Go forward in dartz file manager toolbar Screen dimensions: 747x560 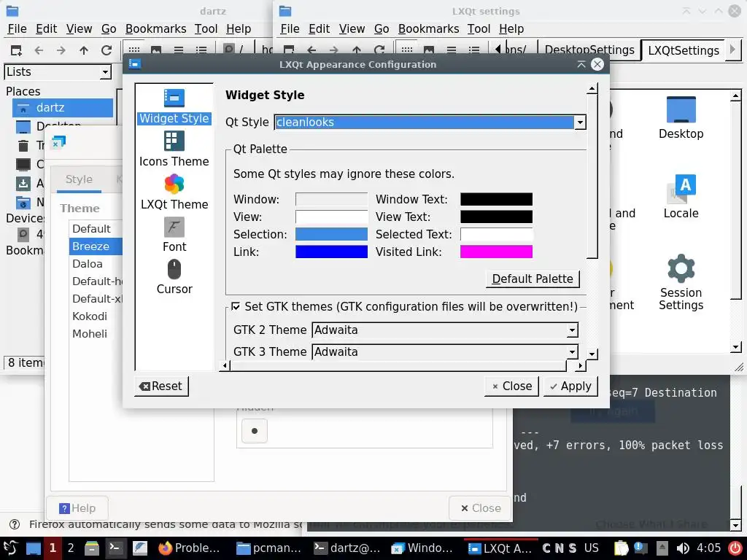click(x=61, y=50)
